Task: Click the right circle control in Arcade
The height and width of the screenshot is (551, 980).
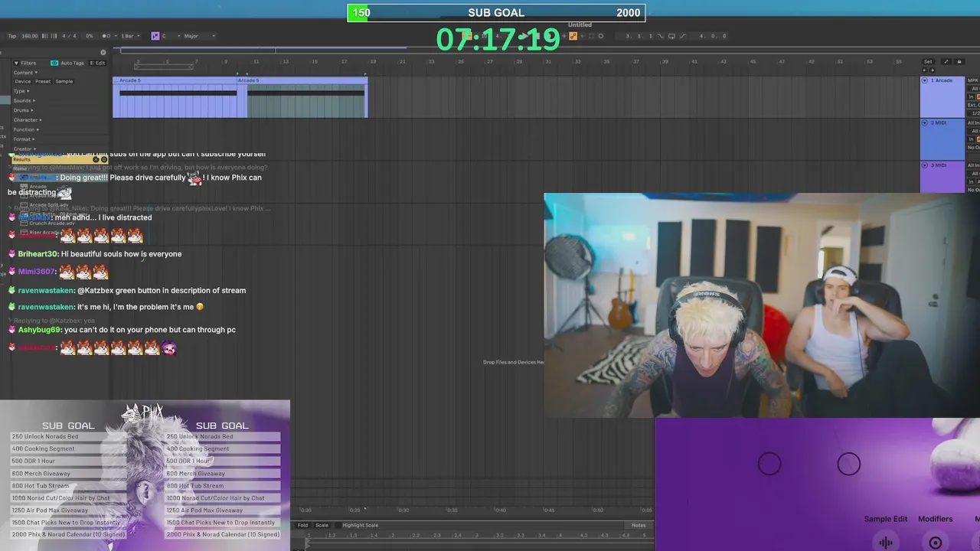Action: coord(848,464)
